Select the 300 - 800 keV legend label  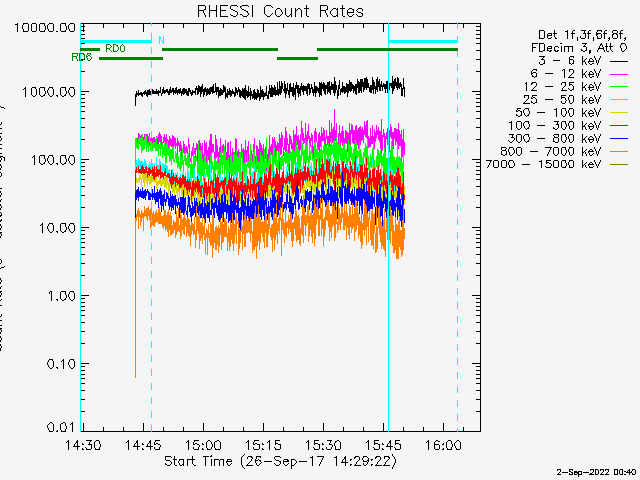point(555,138)
